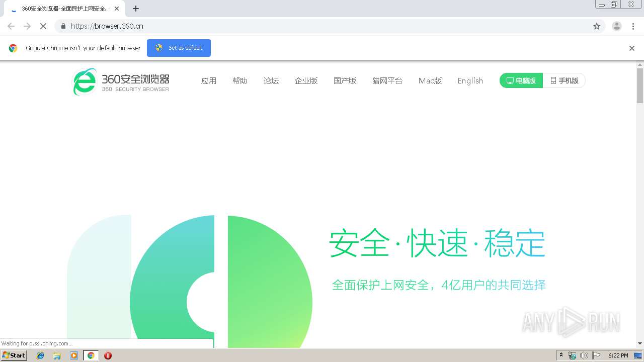Click the page scroll-up arrow

pos(640,64)
